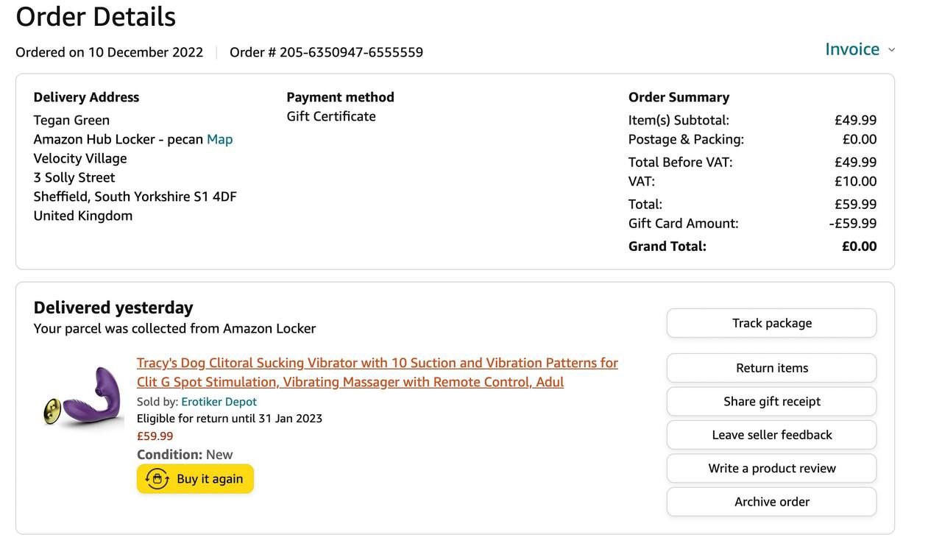The height and width of the screenshot is (560, 942).
Task: Select Share gift receipt
Action: (x=771, y=401)
